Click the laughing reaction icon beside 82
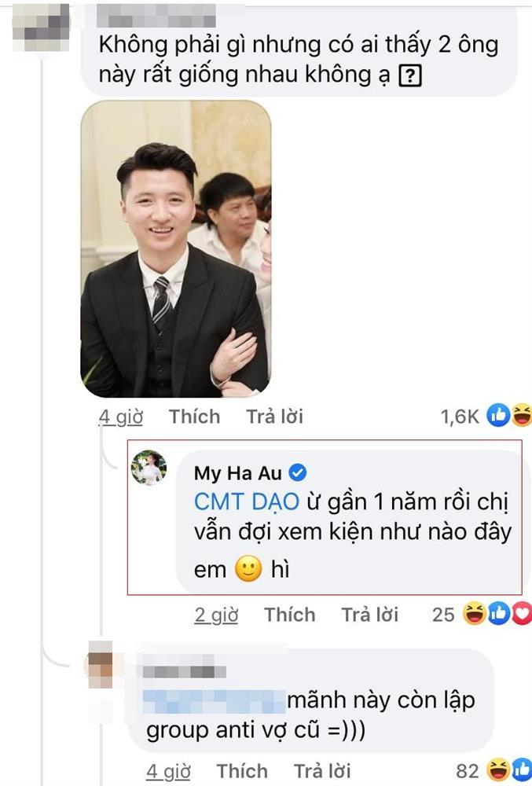 point(498,770)
